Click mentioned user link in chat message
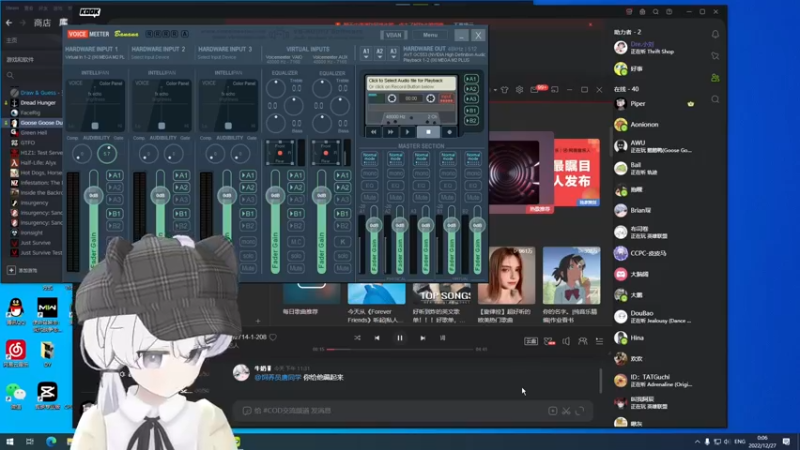The height and width of the screenshot is (450, 800). pyautogui.click(x=278, y=378)
